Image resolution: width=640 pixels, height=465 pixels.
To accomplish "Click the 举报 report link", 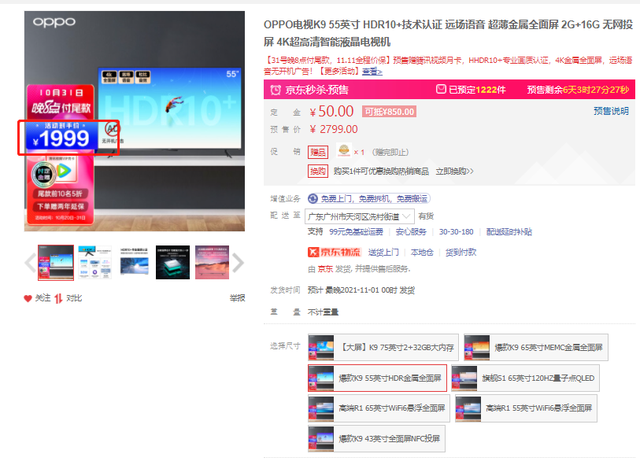I will 237,298.
